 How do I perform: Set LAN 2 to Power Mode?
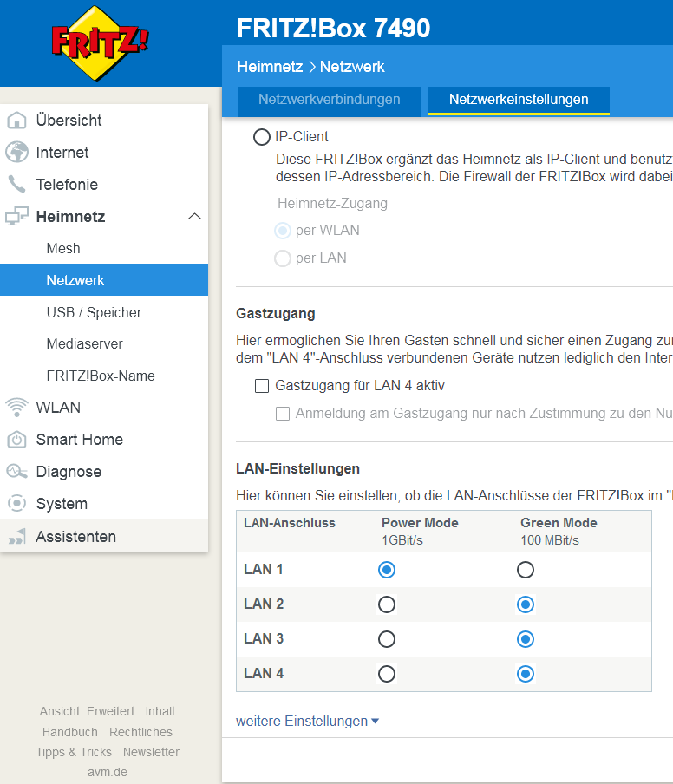click(387, 604)
